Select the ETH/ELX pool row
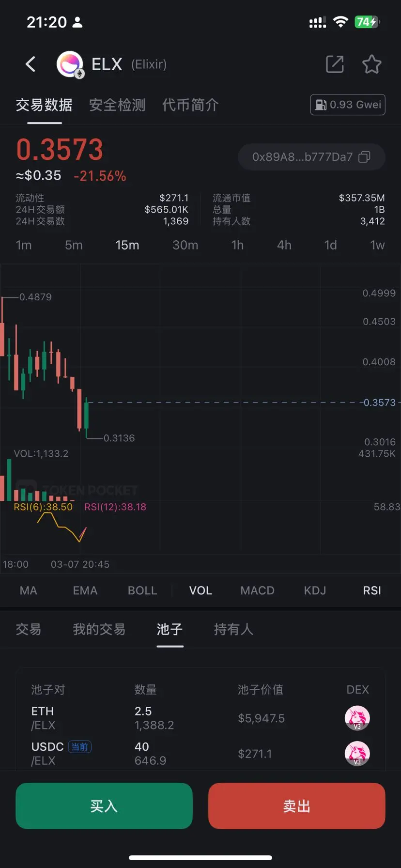The image size is (401, 868). (x=200, y=718)
